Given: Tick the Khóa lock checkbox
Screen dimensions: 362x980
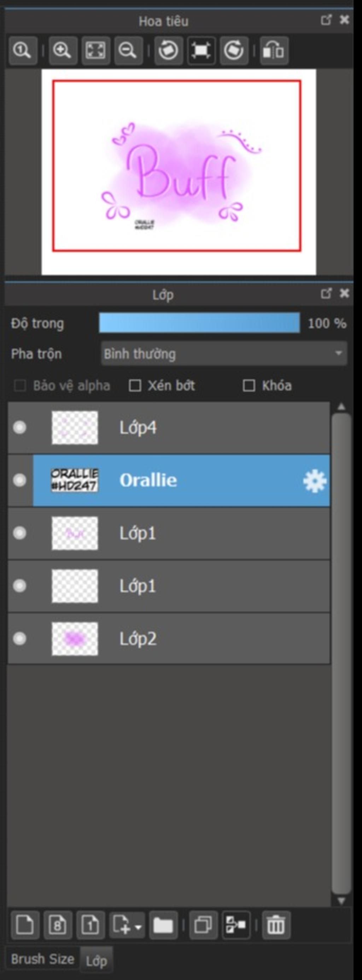Looking at the screenshot, I should (249, 386).
